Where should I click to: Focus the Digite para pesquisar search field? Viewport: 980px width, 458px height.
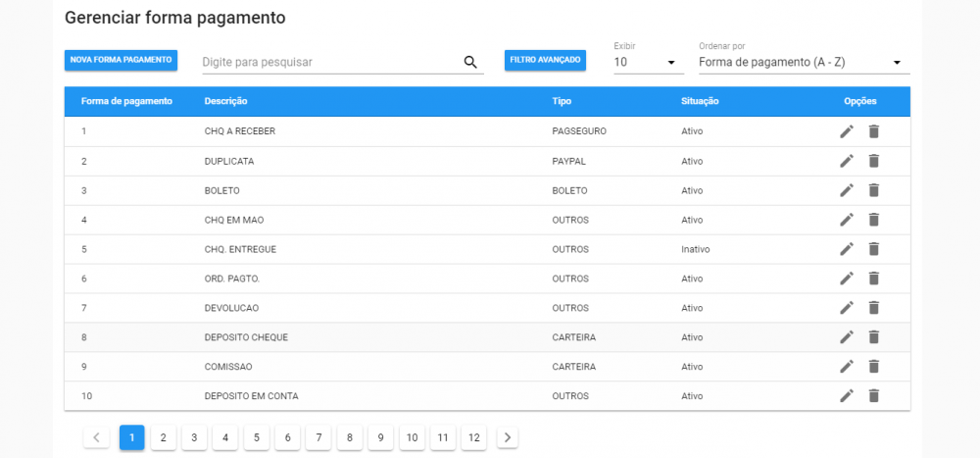pos(328,62)
